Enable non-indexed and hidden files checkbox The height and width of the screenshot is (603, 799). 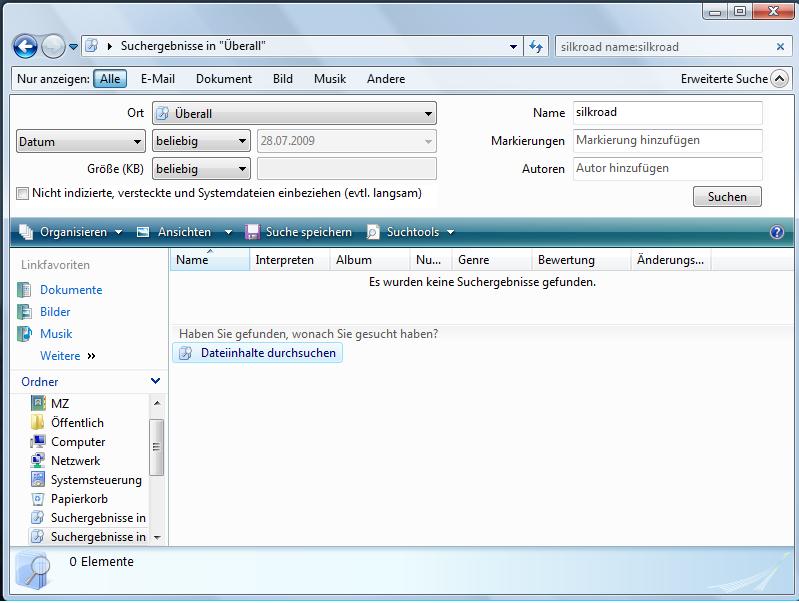(x=23, y=193)
